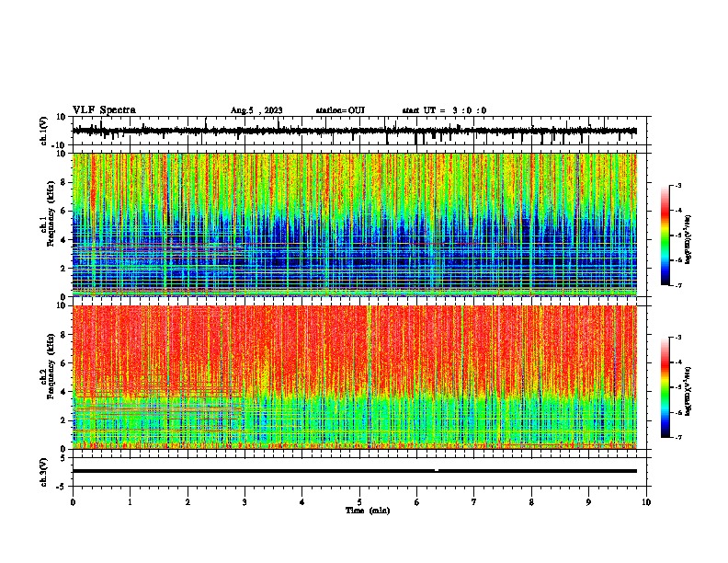Click the "station=OUJ" header text
The height and width of the screenshot is (563, 728).
coord(340,110)
